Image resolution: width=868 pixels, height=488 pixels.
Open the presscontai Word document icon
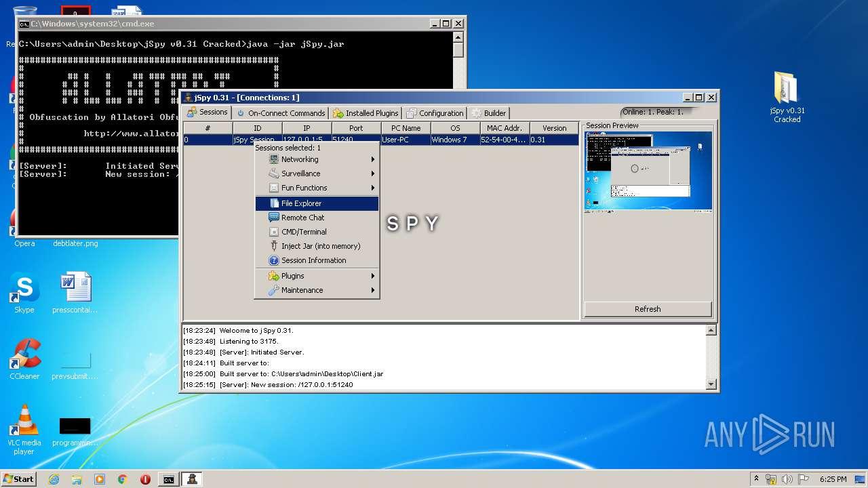(75, 293)
